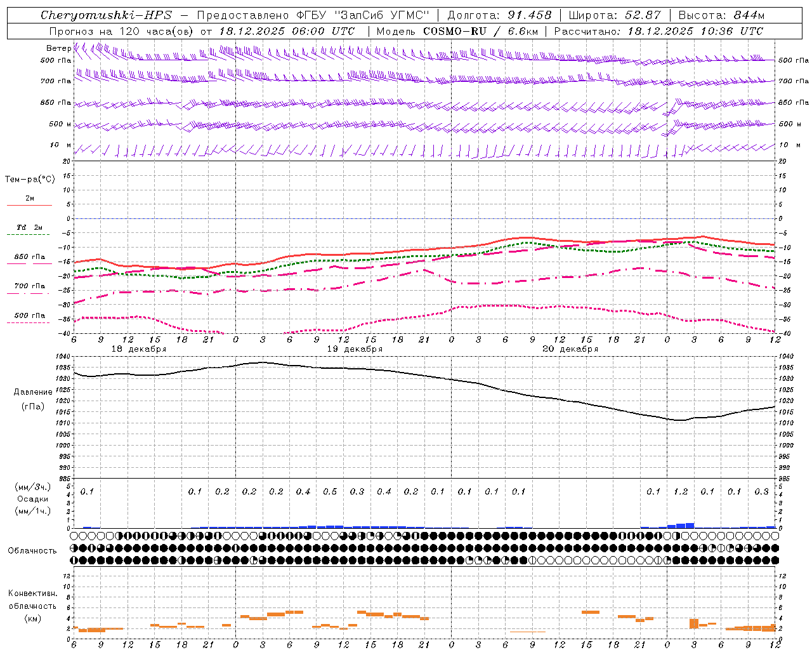Click the tallest blue precipitation bar
This screenshot has height=650, width=812.
(x=690, y=525)
